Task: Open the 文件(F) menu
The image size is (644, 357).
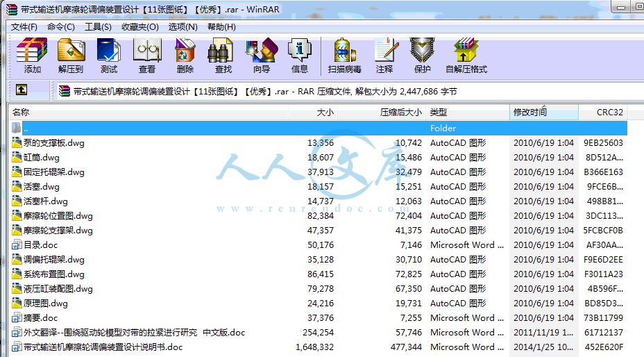Action: pos(24,27)
